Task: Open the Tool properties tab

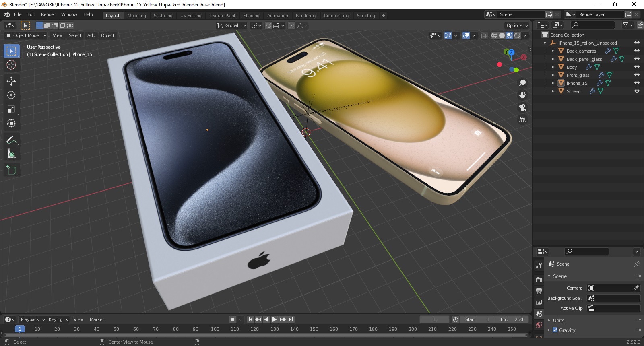Action: coord(539,266)
